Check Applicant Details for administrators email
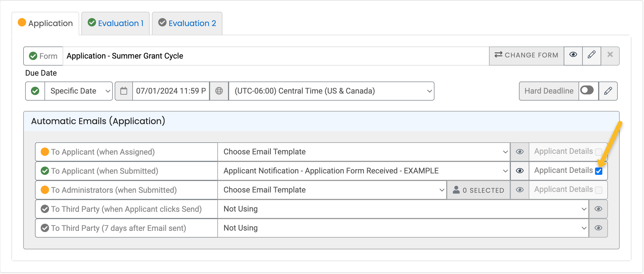 click(599, 190)
